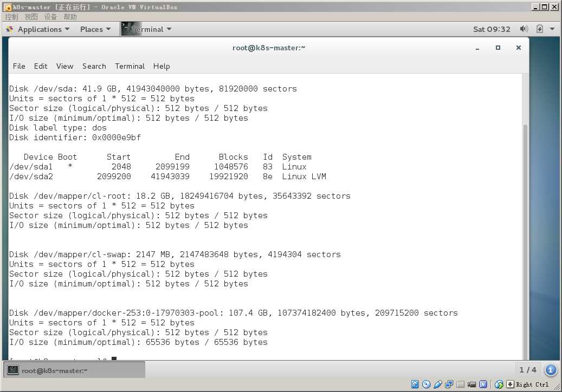The image size is (562, 392).
Task: Click the keyboard capture arrow icon
Action: [x=510, y=384]
